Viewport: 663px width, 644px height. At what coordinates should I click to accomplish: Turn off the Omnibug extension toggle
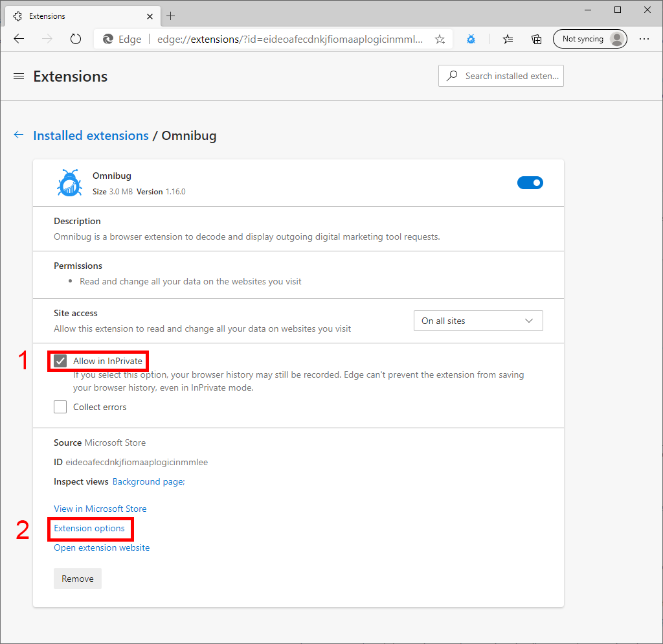click(x=530, y=183)
